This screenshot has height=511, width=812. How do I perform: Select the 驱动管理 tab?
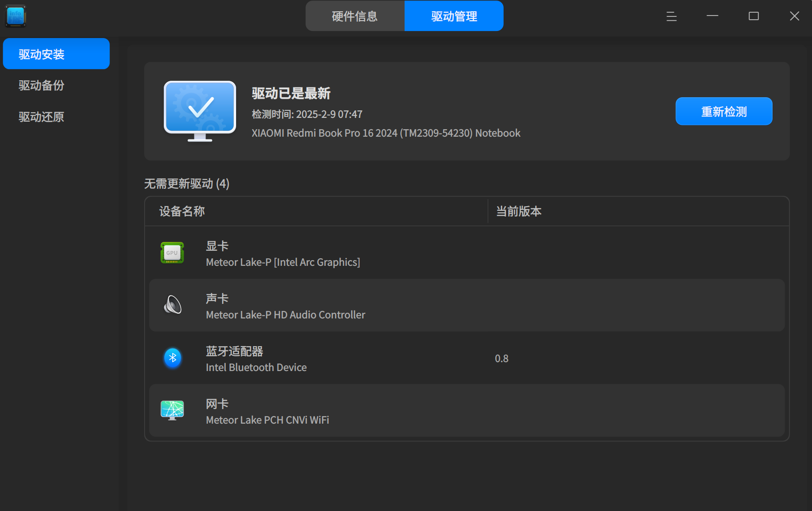(454, 16)
